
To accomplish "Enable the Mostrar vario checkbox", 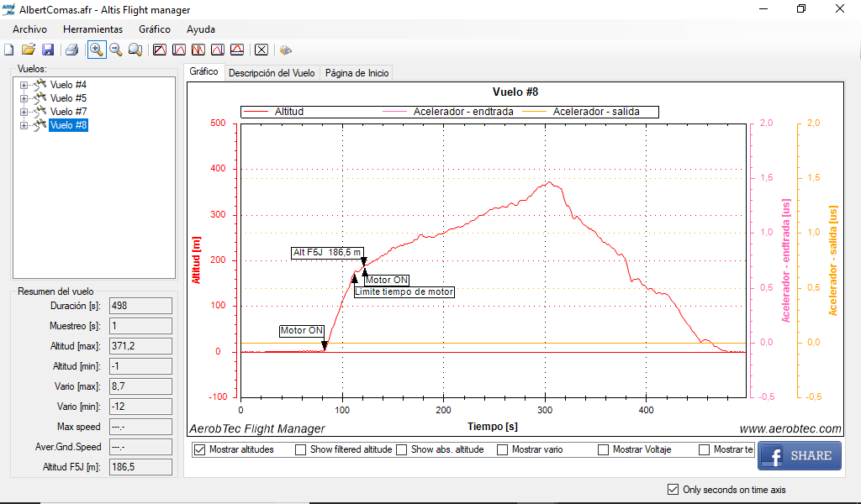I will [x=503, y=450].
